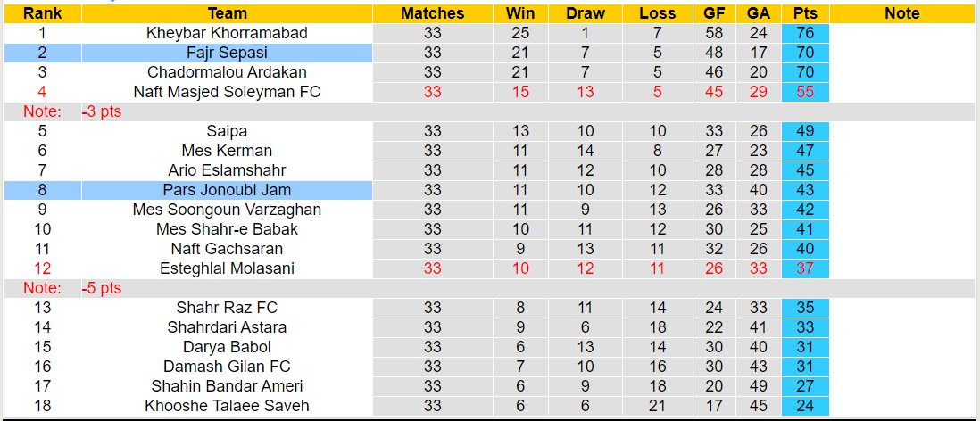Select the highlighted Fajr Sepasi team

(x=227, y=53)
